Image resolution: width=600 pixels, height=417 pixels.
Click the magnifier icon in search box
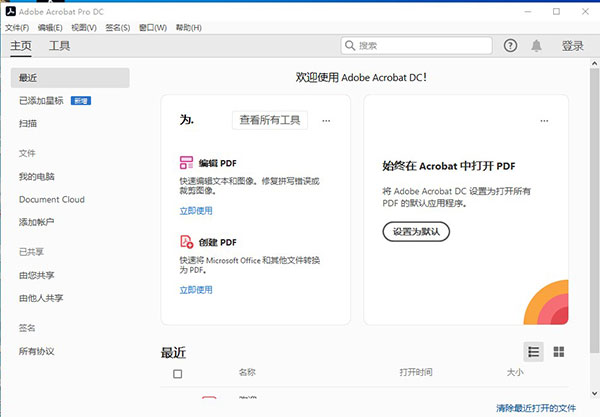350,46
